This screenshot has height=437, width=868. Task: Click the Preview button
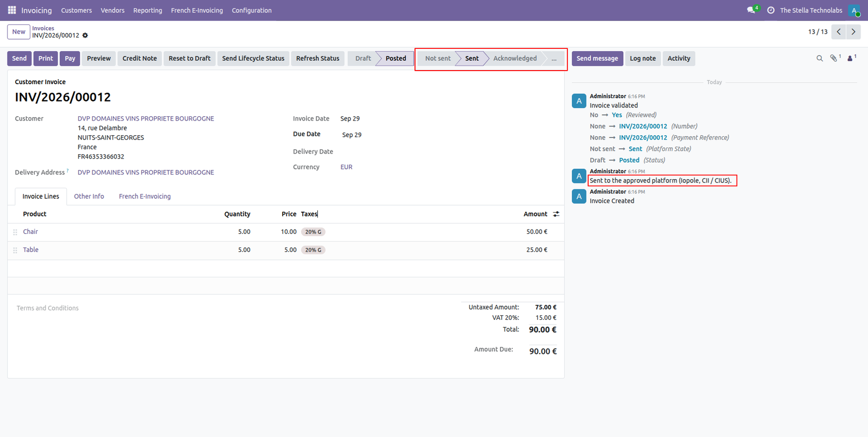[99, 59]
